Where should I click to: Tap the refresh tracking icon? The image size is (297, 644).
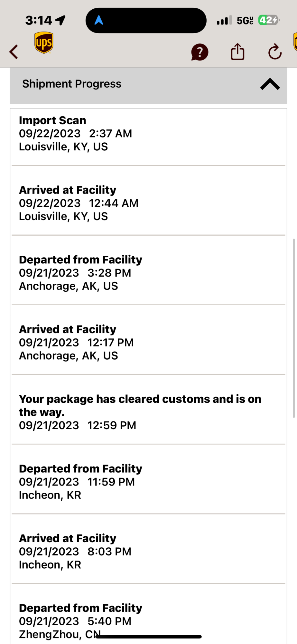pos(275,52)
